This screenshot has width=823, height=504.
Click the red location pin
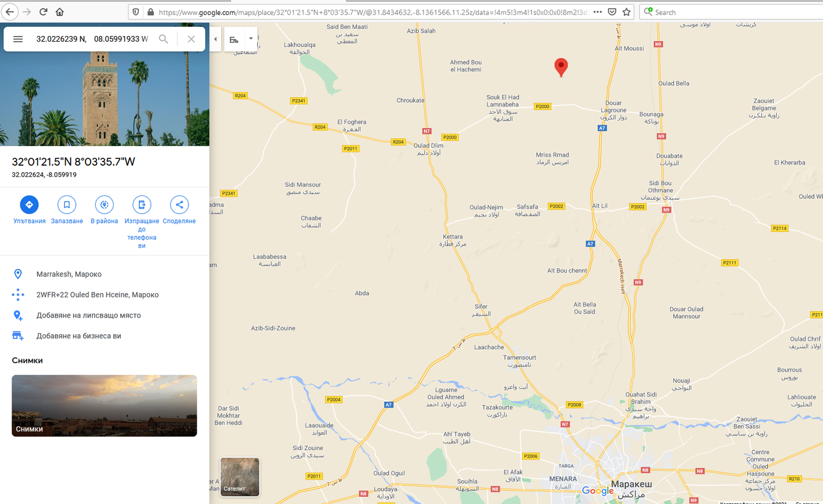pos(561,67)
